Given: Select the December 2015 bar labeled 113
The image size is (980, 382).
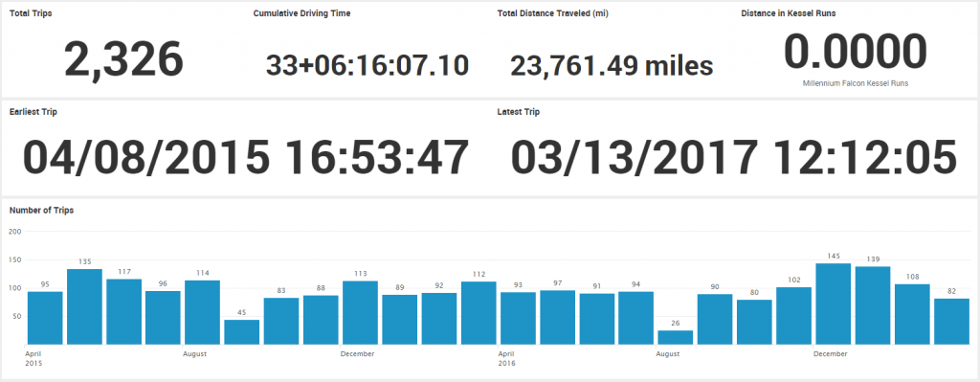Looking at the screenshot, I should pos(360,313).
